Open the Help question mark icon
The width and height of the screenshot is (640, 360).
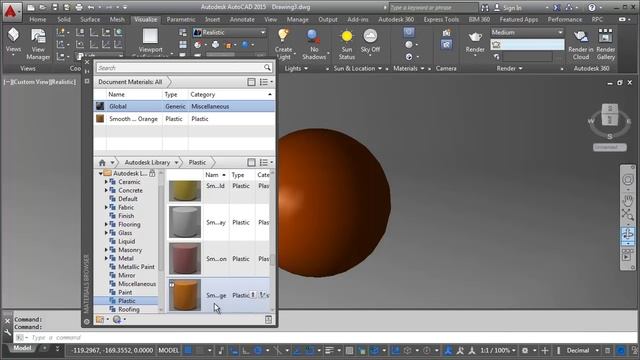point(591,7)
